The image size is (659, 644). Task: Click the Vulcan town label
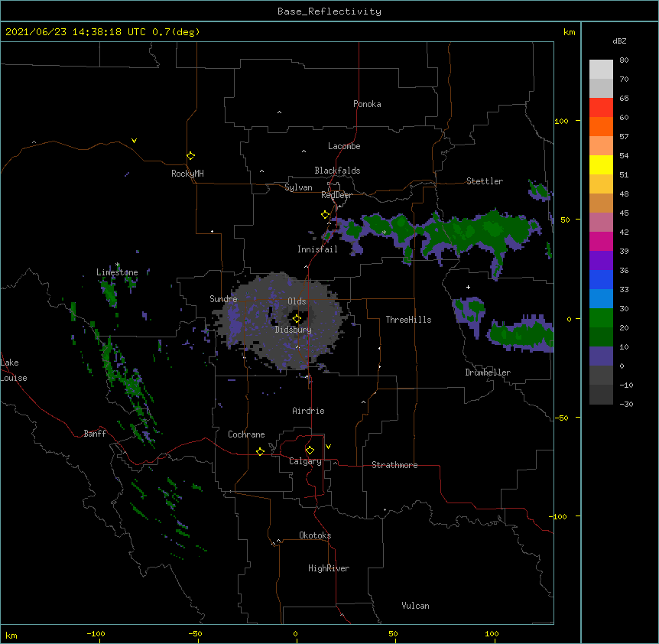(415, 606)
